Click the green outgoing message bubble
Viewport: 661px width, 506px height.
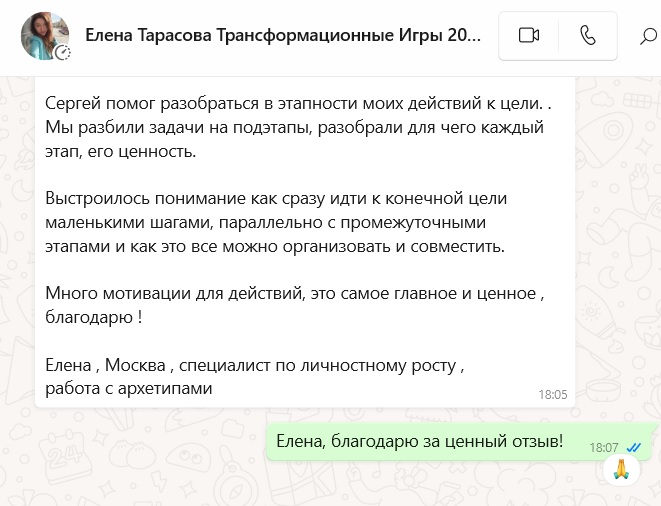tap(420, 440)
